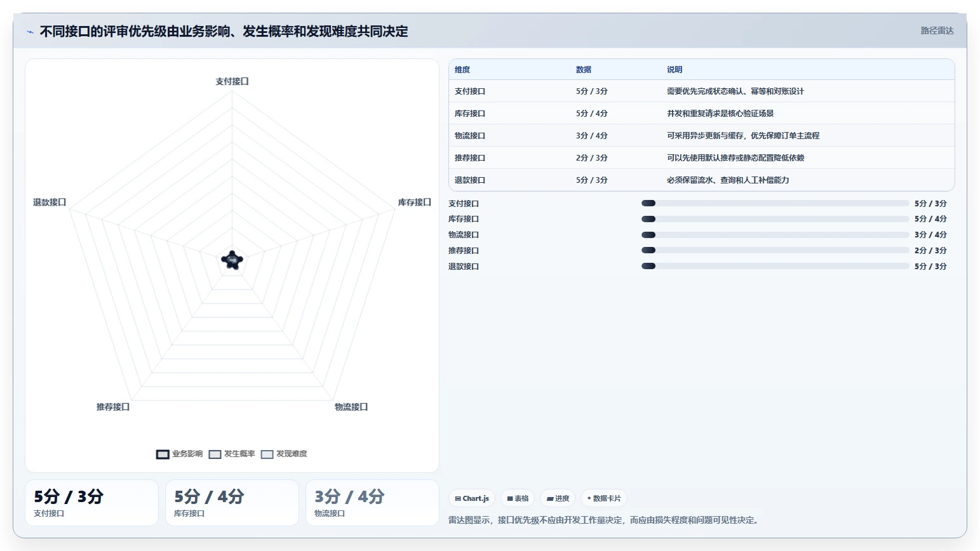Open the 3分 / 4分 物流接口 data card
980x551 pixels.
tap(372, 503)
